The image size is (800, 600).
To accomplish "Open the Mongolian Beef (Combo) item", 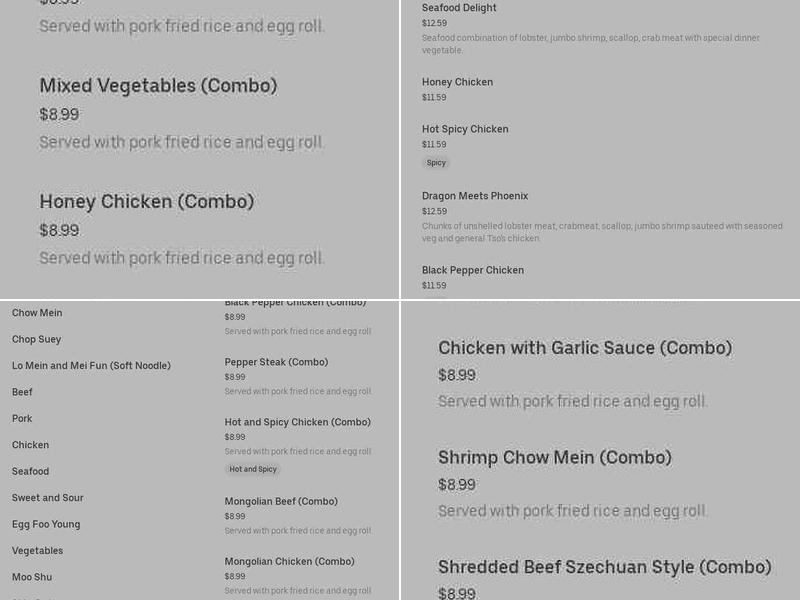I will (281, 501).
